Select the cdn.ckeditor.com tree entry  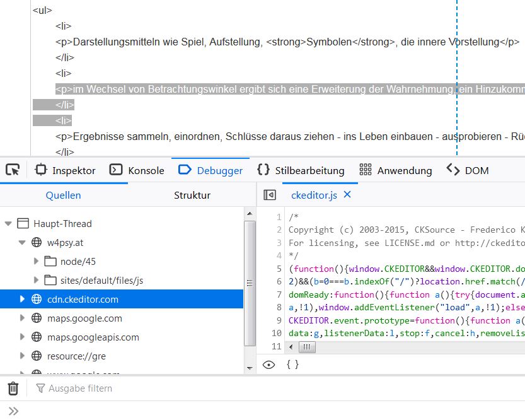[83, 299]
